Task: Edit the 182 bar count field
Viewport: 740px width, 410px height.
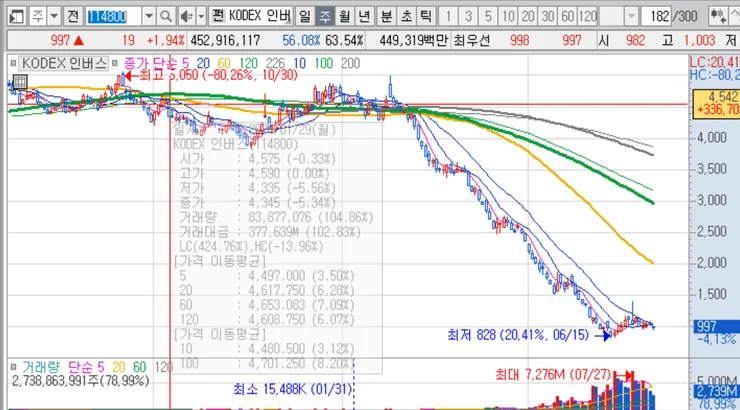Action: click(656, 17)
